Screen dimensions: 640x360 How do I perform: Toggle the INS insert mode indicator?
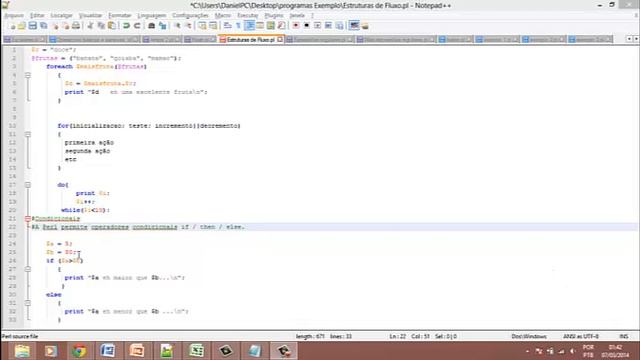click(x=624, y=336)
